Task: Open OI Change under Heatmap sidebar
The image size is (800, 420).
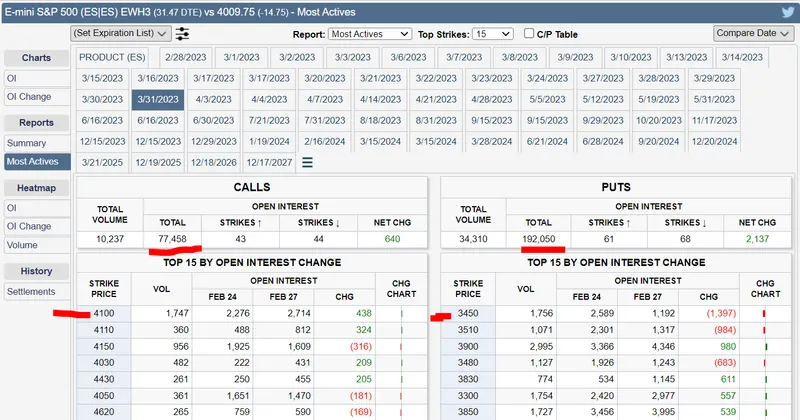Action: (37, 226)
